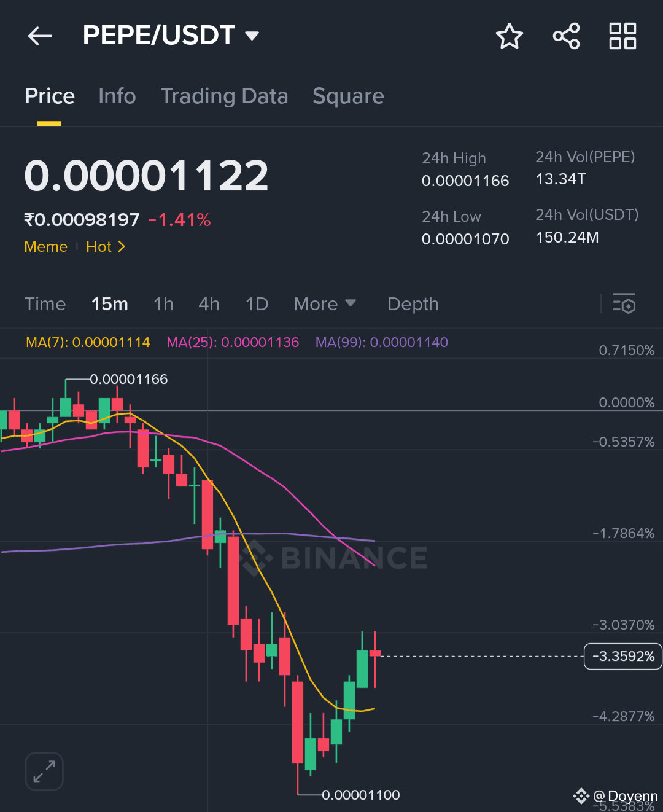Select the Time chart interval

point(45,304)
